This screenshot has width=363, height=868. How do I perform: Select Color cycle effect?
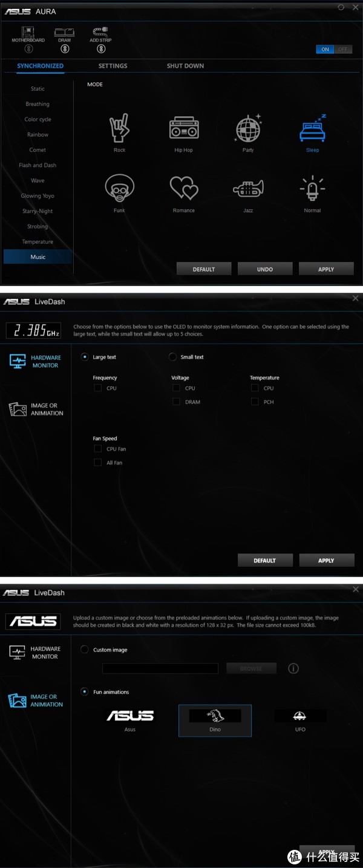pyautogui.click(x=38, y=119)
